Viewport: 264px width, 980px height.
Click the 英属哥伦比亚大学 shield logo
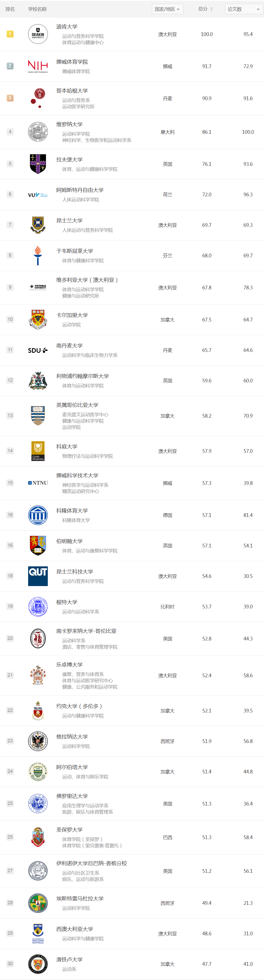[38, 415]
